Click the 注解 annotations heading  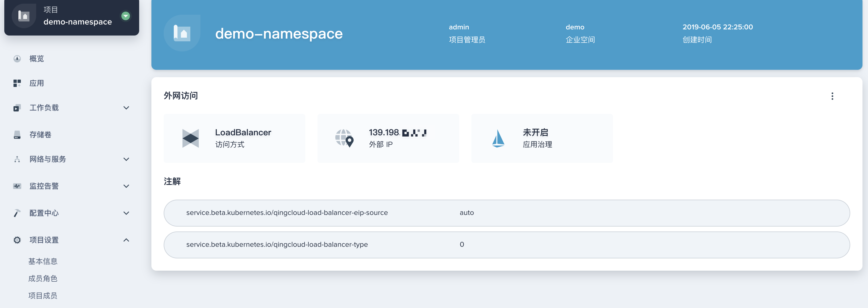(172, 182)
